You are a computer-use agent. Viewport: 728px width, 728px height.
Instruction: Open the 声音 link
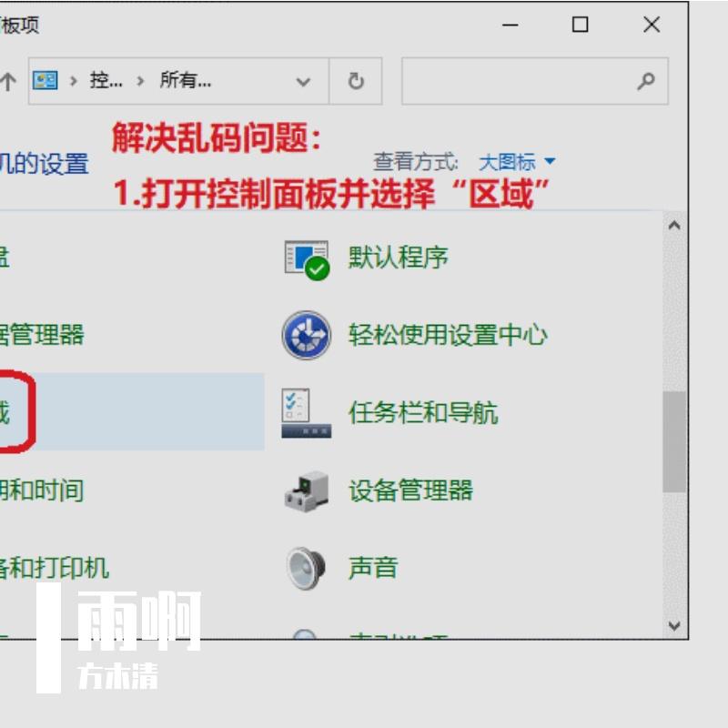click(x=373, y=568)
